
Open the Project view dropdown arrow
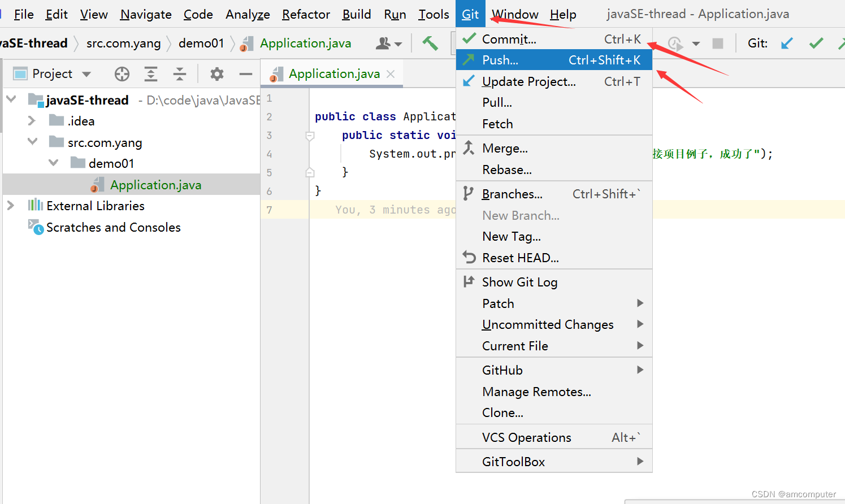click(x=86, y=74)
